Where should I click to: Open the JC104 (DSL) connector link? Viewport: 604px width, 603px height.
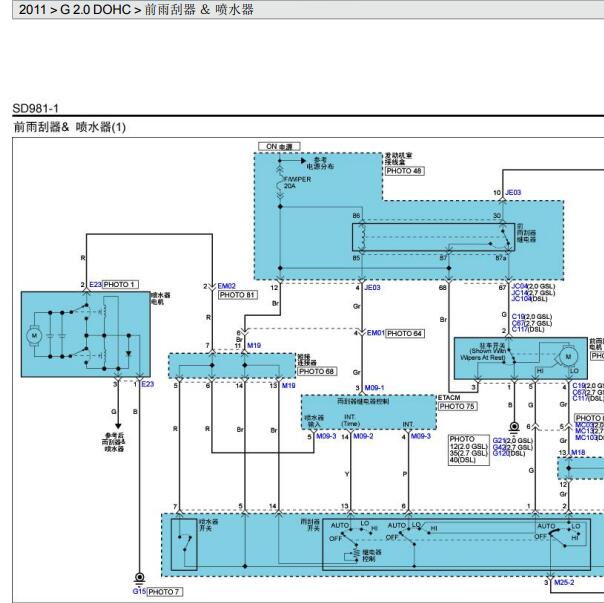tap(521, 299)
